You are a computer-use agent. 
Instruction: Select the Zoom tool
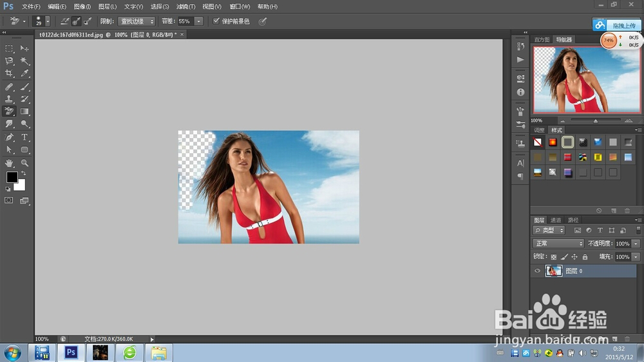(24, 163)
